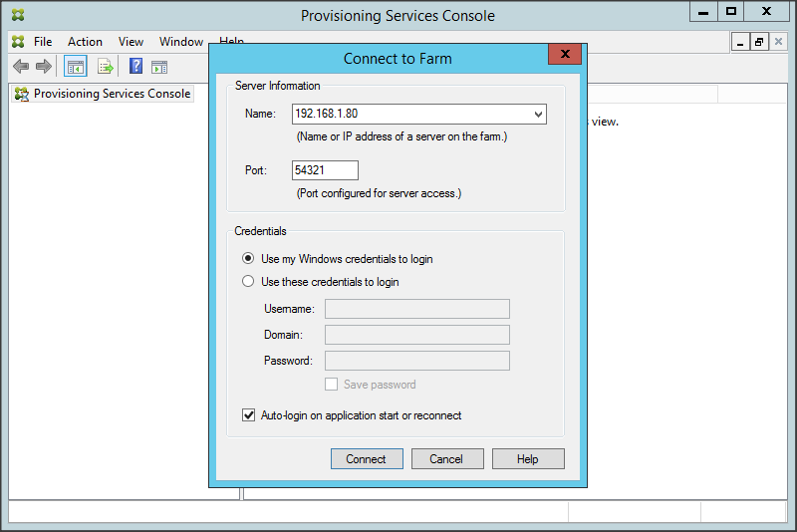The image size is (797, 532).
Task: Open the File menu
Action: tap(43, 42)
